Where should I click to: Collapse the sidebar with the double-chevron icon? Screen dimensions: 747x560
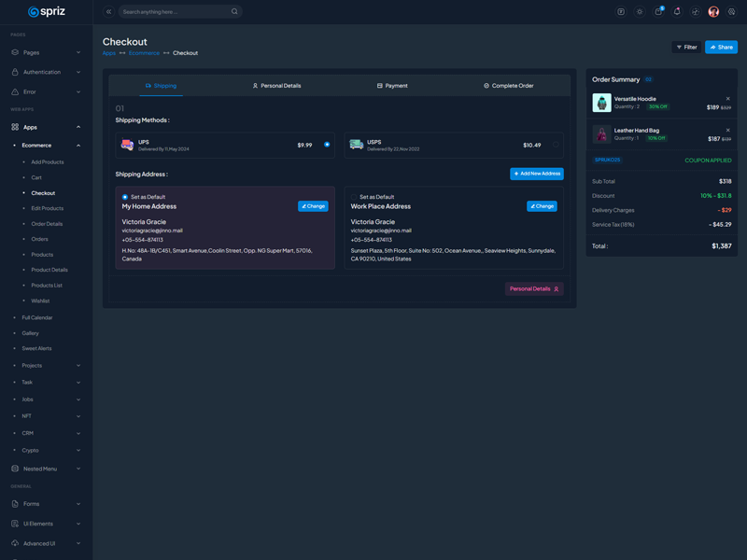(x=108, y=12)
